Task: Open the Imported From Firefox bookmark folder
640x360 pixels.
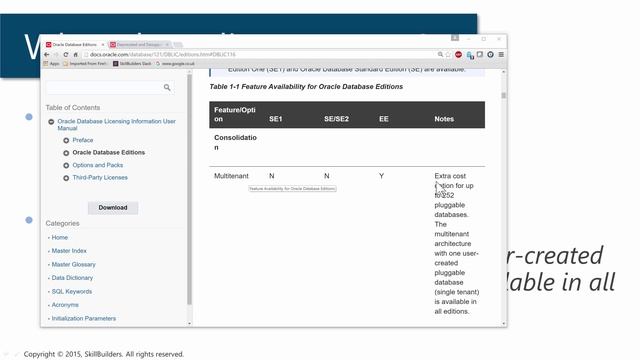Action: [x=85, y=64]
